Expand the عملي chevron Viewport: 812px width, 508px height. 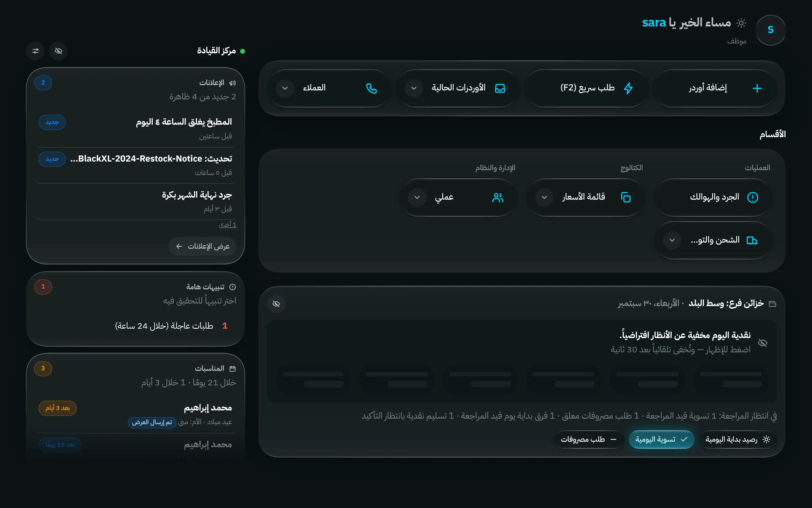(417, 198)
